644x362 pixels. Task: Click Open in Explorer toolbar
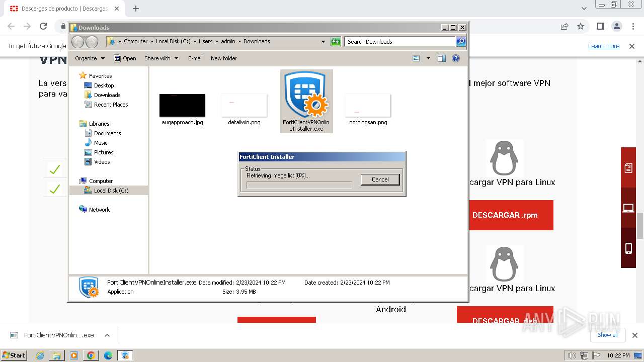[125, 58]
